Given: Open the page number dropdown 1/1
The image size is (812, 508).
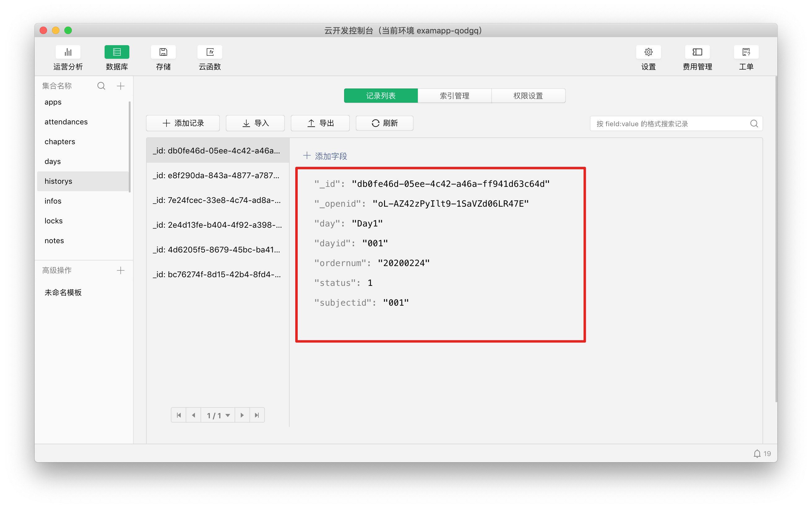Looking at the screenshot, I should (x=218, y=415).
